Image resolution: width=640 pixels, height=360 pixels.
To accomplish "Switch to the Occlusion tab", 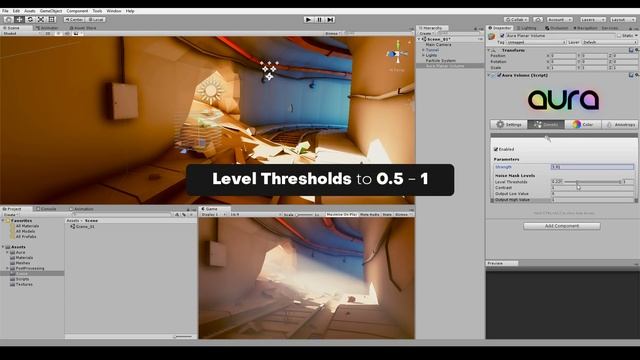I will point(557,28).
